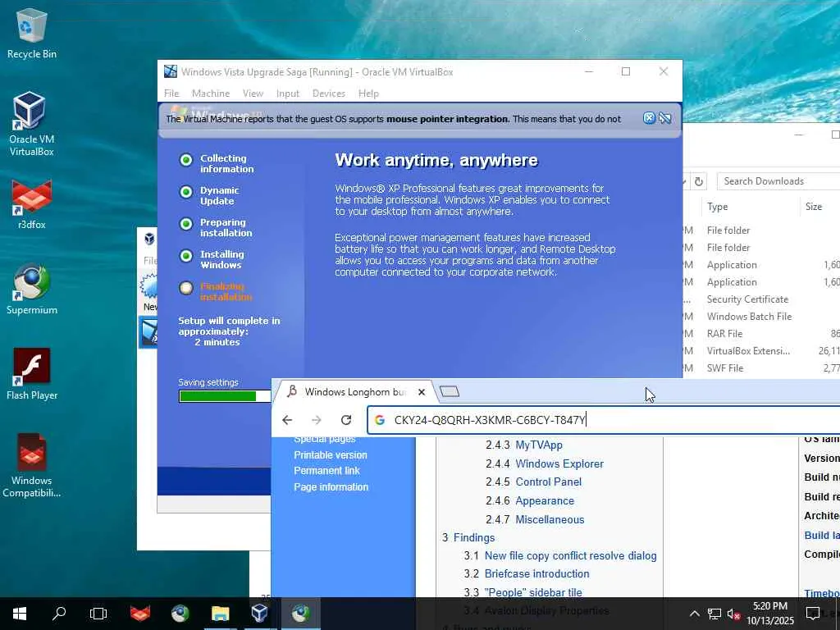Suppress future mouse integration messages icon

(664, 118)
